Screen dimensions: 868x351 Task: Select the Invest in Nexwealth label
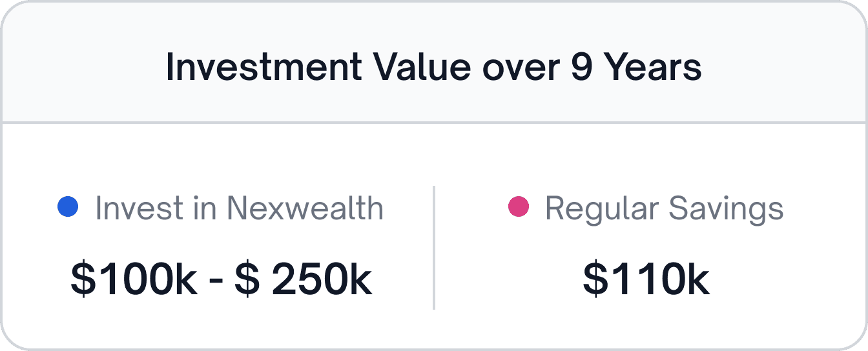tap(239, 208)
